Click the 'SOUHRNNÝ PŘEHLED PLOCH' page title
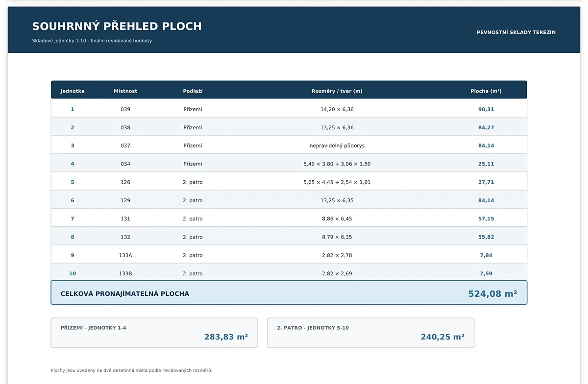 (x=117, y=26)
